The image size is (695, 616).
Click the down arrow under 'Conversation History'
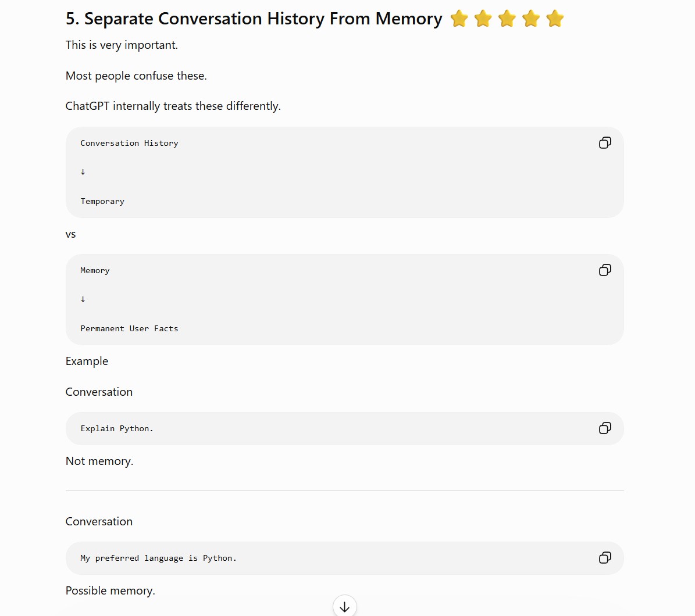[83, 172]
